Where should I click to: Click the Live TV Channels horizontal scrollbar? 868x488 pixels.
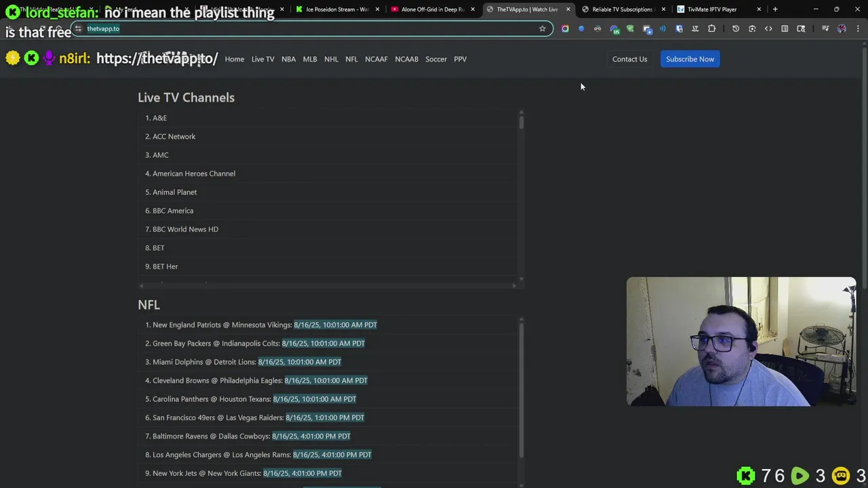click(328, 285)
